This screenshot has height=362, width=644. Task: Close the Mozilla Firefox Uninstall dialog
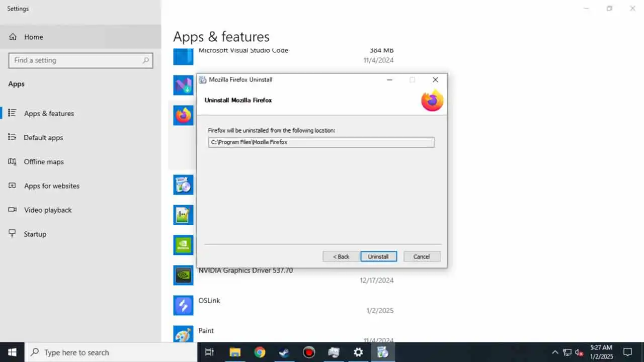click(435, 80)
